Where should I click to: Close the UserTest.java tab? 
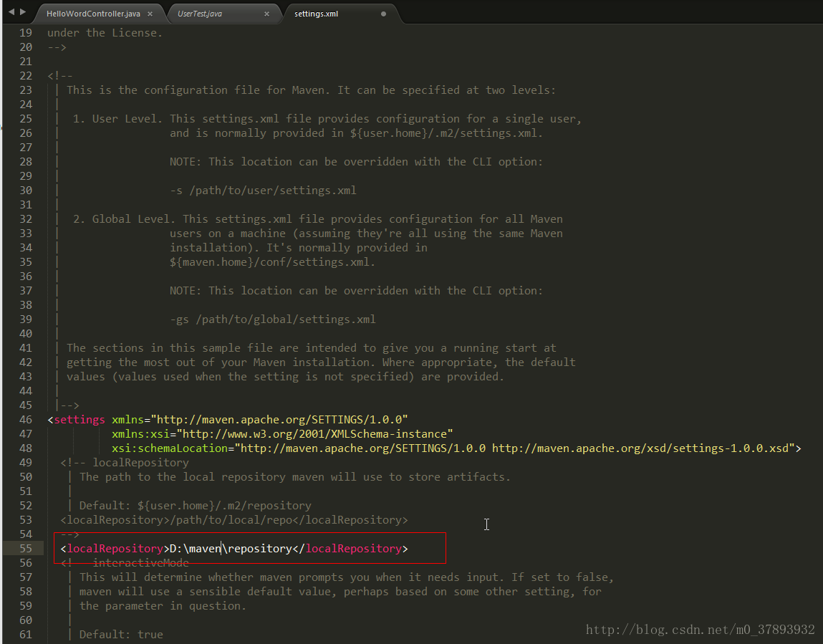(x=266, y=14)
